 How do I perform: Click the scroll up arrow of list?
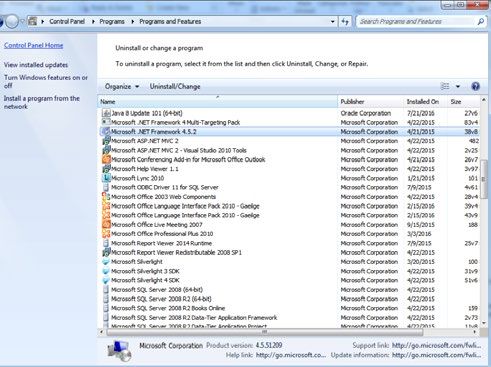click(483, 100)
